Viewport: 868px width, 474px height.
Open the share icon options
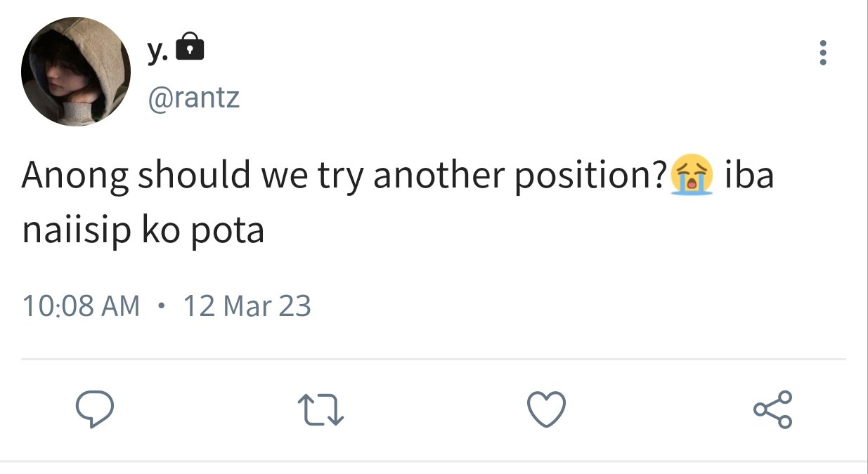[773, 410]
